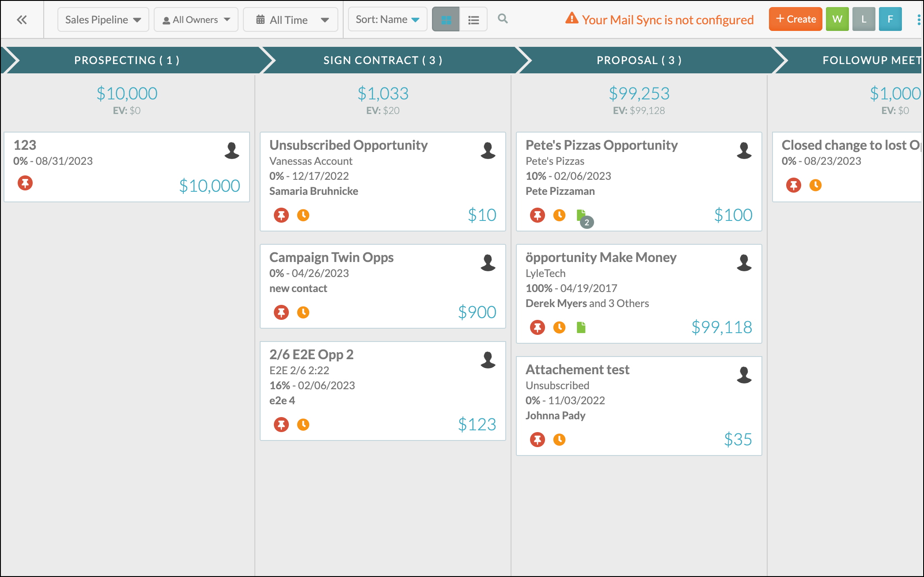Image resolution: width=924 pixels, height=577 pixels.
Task: Click owner avatar on the 123 card
Action: point(232,150)
